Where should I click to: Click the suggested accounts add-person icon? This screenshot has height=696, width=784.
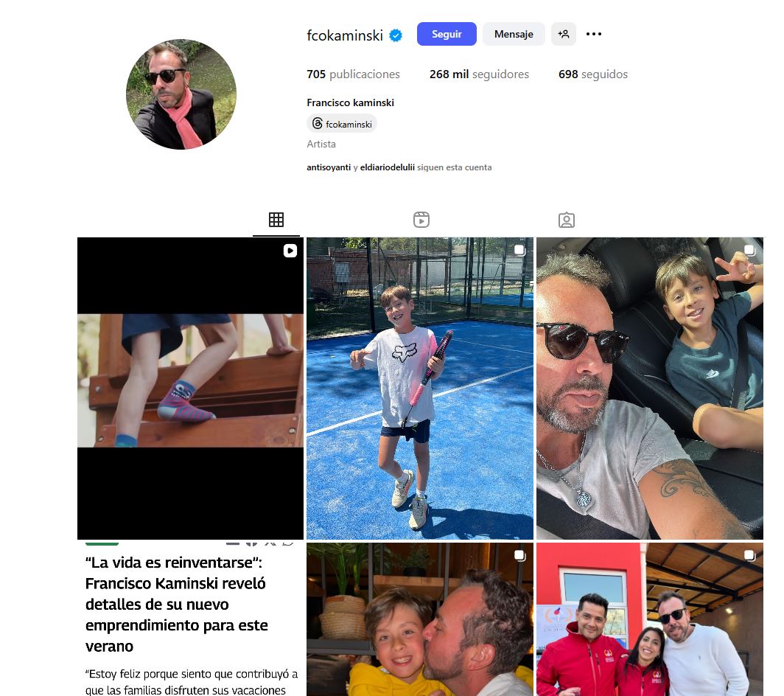click(564, 34)
